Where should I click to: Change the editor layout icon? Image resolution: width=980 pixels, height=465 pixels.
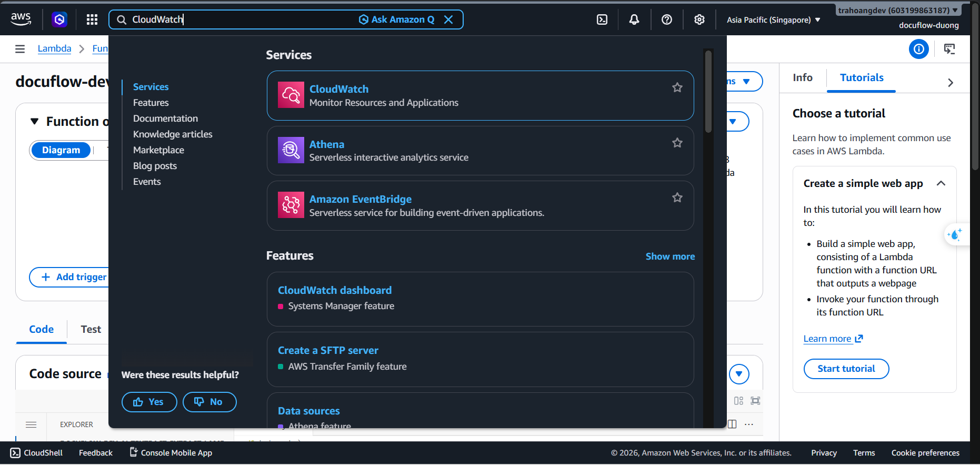pos(739,401)
